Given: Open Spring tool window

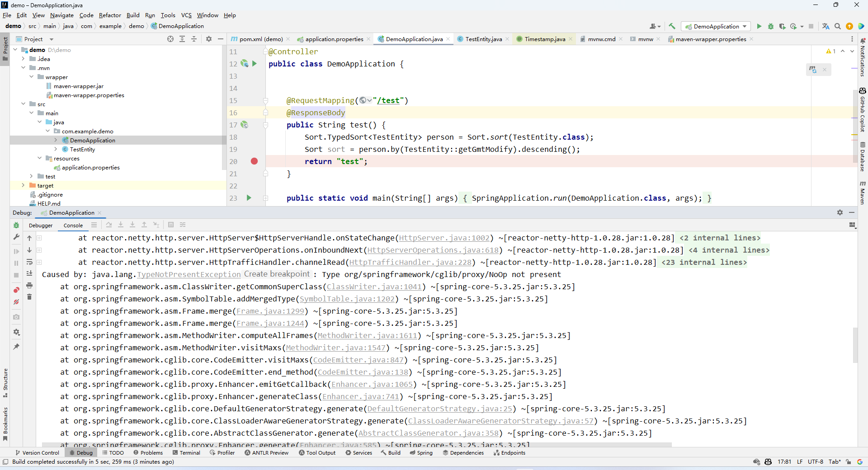Looking at the screenshot, I should point(421,452).
